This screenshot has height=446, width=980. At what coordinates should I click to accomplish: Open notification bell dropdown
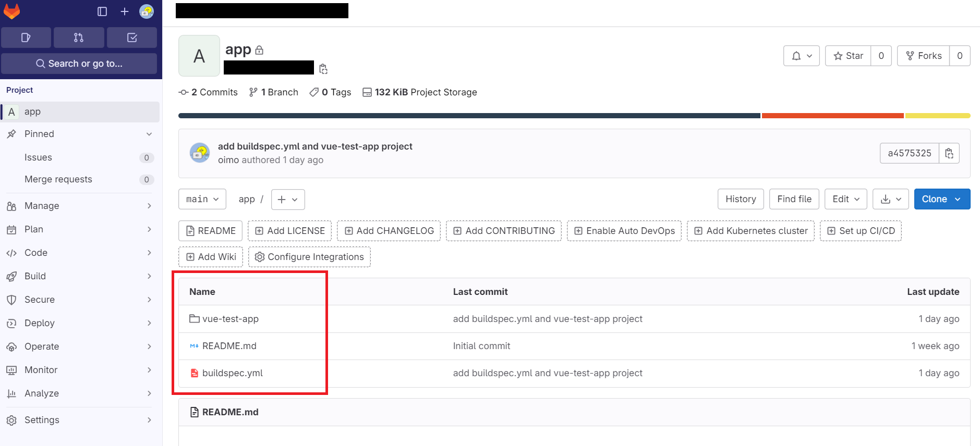[802, 56]
